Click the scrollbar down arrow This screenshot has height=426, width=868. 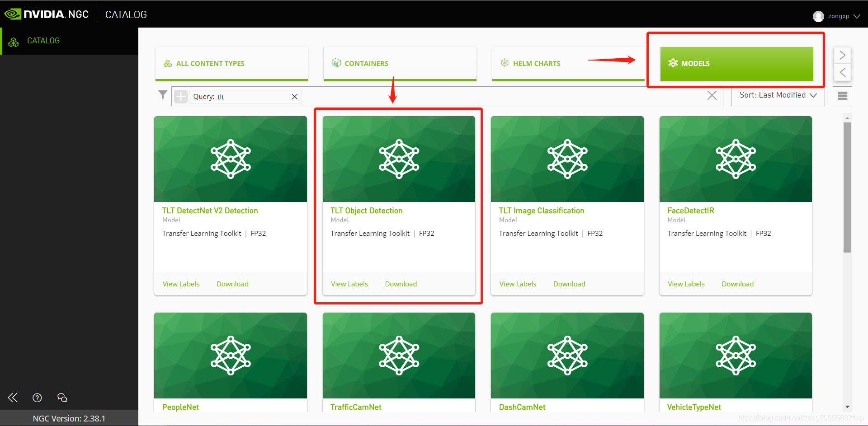pos(847,407)
